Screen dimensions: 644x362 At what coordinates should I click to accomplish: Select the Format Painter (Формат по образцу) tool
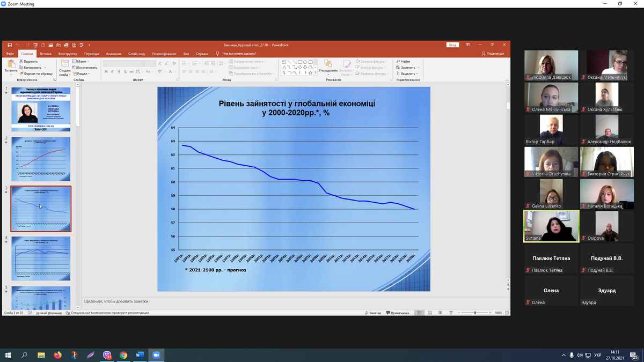36,74
